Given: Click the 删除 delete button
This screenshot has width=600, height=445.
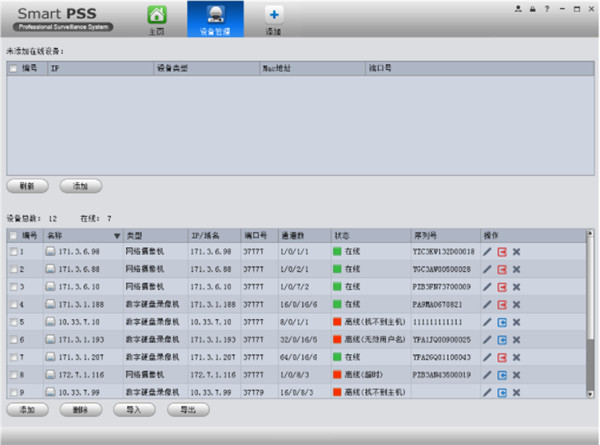Looking at the screenshot, I should click(80, 410).
